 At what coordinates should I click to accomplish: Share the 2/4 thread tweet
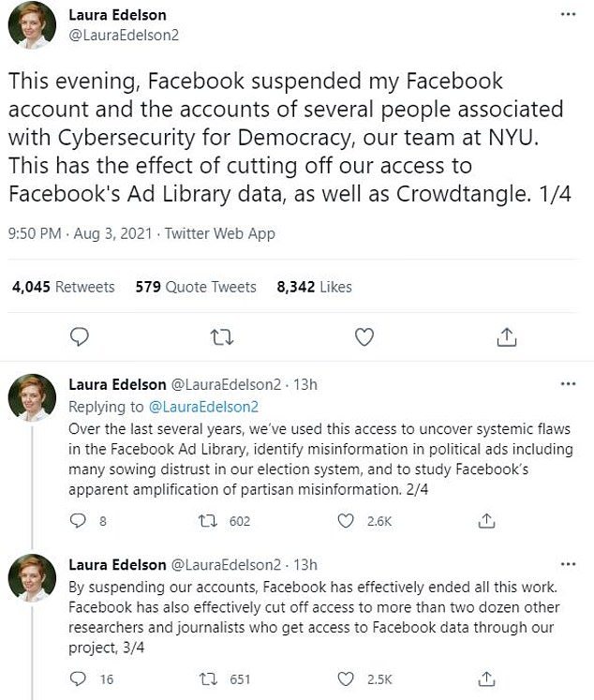(486, 520)
